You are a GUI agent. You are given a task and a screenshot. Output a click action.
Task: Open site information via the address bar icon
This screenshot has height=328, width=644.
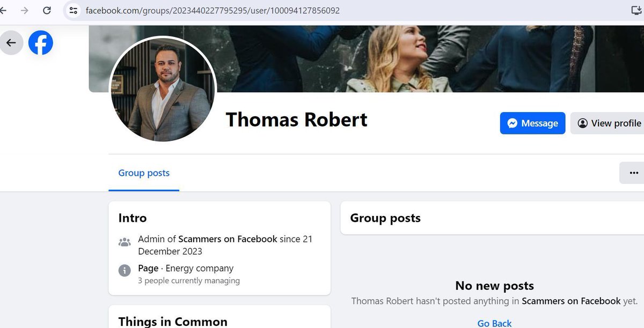[72, 10]
